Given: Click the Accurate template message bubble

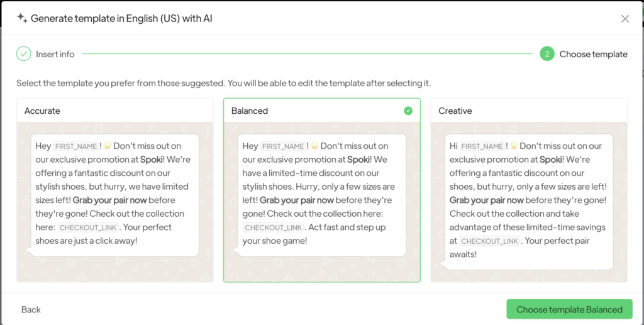Looking at the screenshot, I should pyautogui.click(x=114, y=195).
